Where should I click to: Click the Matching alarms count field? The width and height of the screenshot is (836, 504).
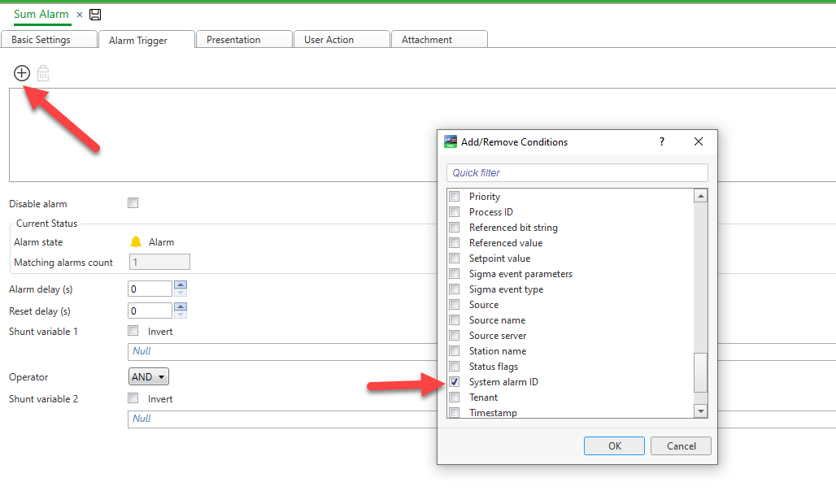[159, 262]
